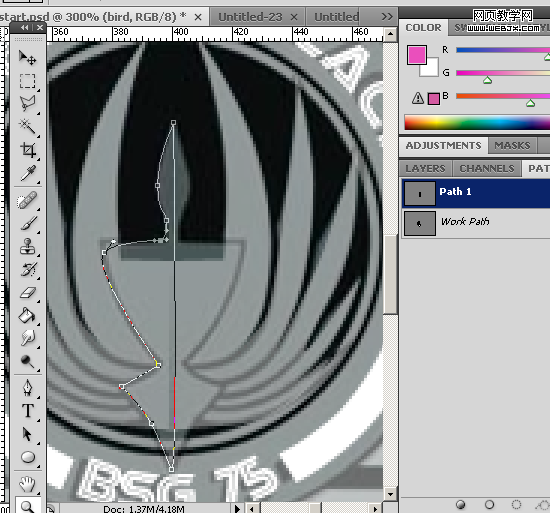Select the Polygonal Lasso tool

tap(27, 103)
